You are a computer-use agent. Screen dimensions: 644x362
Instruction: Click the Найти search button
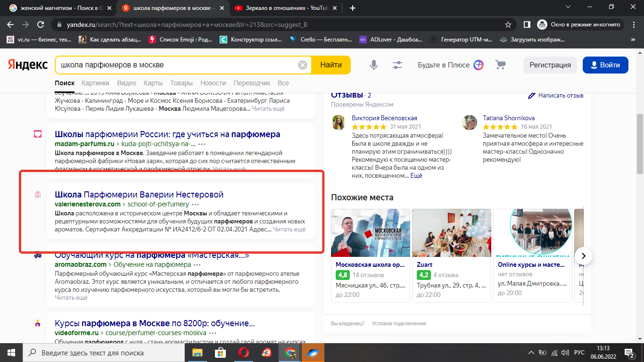point(331,65)
